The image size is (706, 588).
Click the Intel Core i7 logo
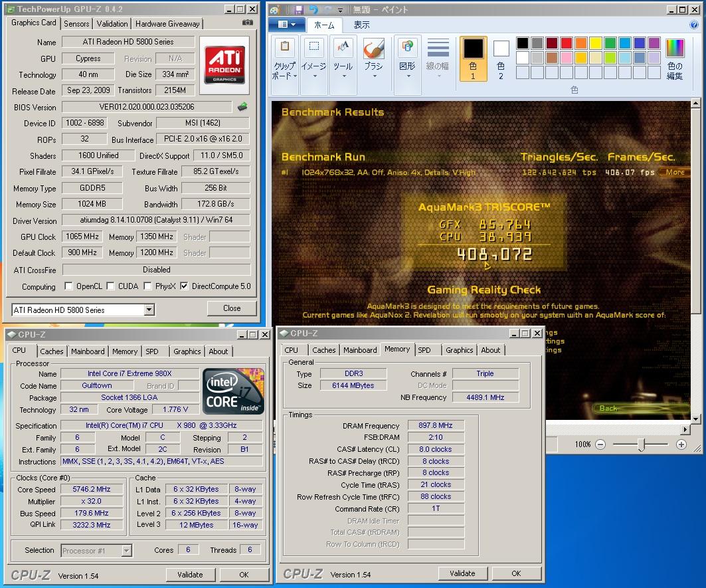[x=233, y=391]
